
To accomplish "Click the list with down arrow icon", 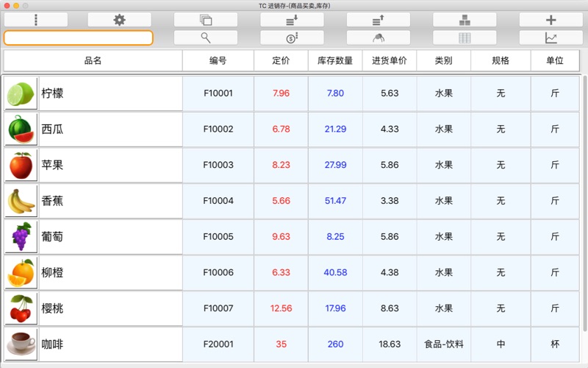I will point(292,20).
